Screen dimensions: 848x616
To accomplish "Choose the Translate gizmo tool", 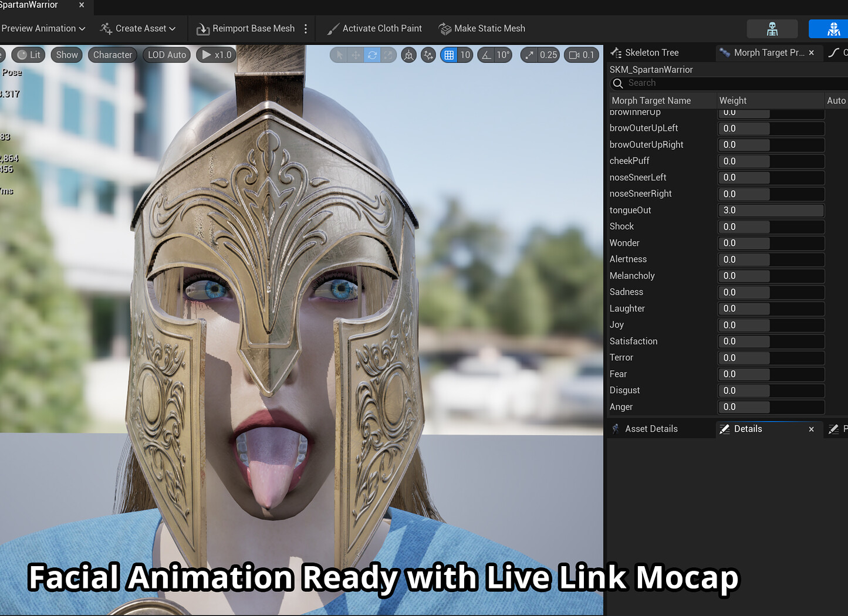I will coord(356,55).
